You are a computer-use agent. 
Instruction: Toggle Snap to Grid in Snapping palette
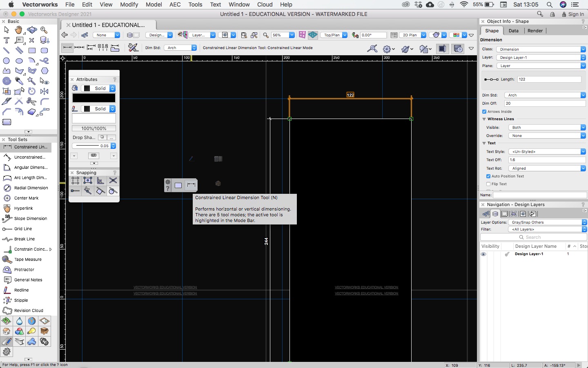(x=75, y=180)
